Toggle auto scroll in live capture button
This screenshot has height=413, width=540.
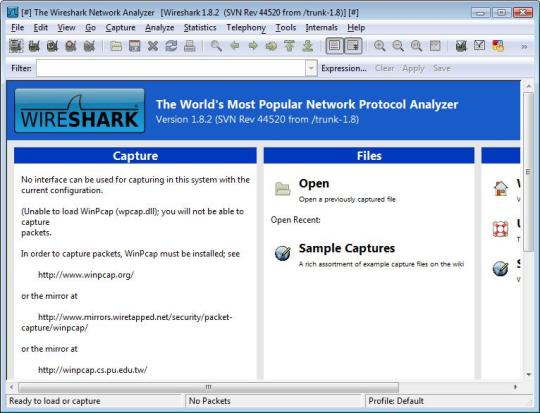(x=353, y=45)
